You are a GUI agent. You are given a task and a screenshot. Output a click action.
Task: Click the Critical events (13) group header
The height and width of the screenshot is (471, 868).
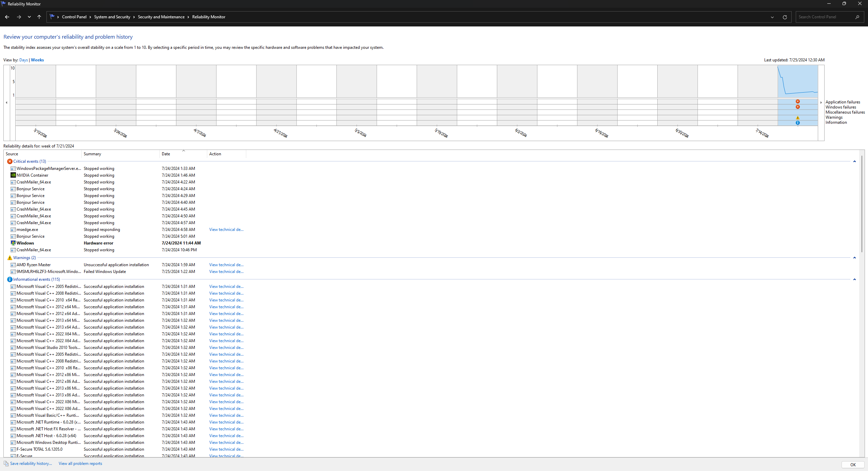click(x=30, y=161)
